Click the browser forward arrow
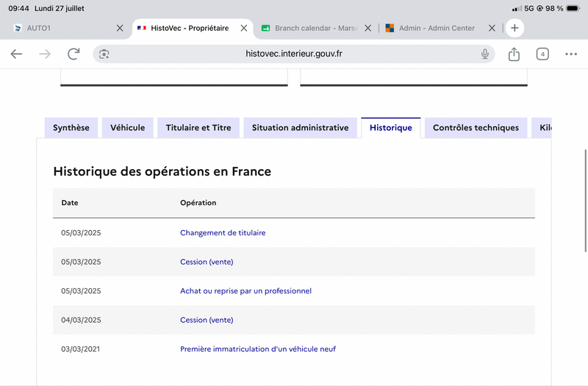This screenshot has width=588, height=386. tap(45, 54)
